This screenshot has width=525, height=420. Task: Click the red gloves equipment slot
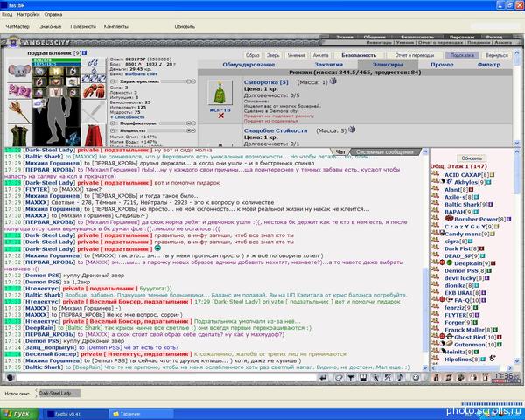(x=94, y=91)
